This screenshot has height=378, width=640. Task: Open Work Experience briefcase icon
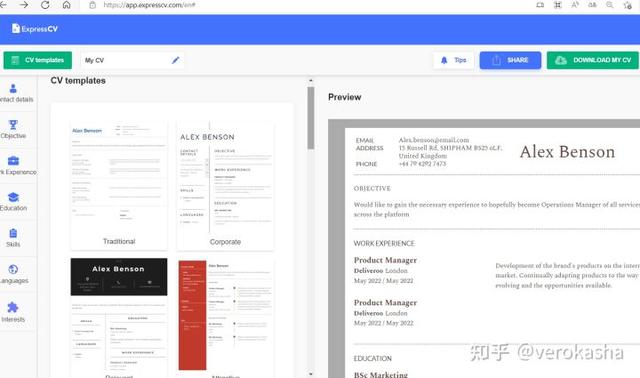tap(13, 161)
